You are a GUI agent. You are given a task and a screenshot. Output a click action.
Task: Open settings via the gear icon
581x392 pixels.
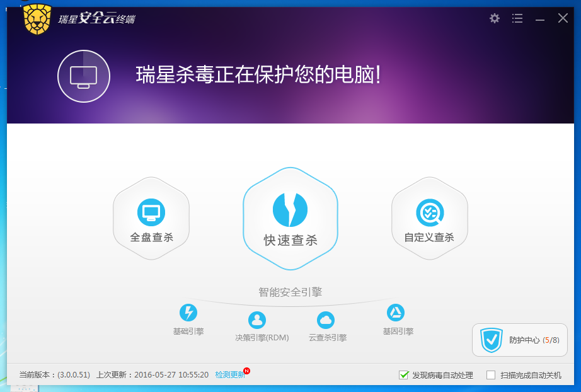(x=494, y=18)
